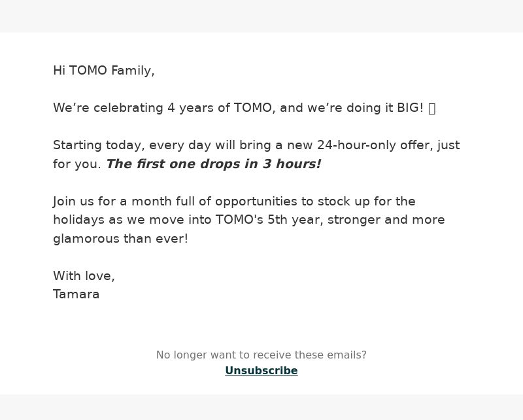Click the 'Tamara' signature

[x=76, y=294]
